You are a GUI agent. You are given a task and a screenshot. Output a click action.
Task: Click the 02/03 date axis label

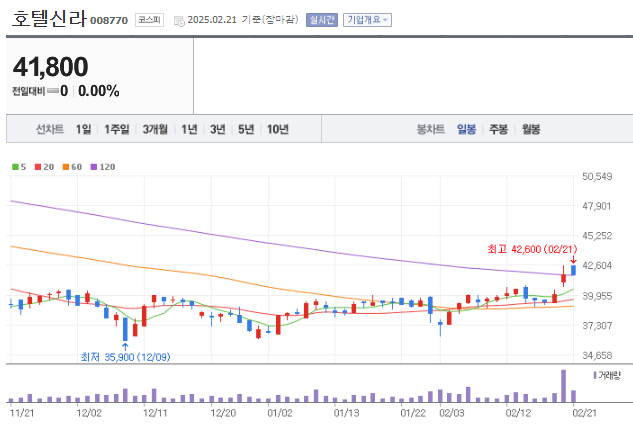click(x=452, y=413)
